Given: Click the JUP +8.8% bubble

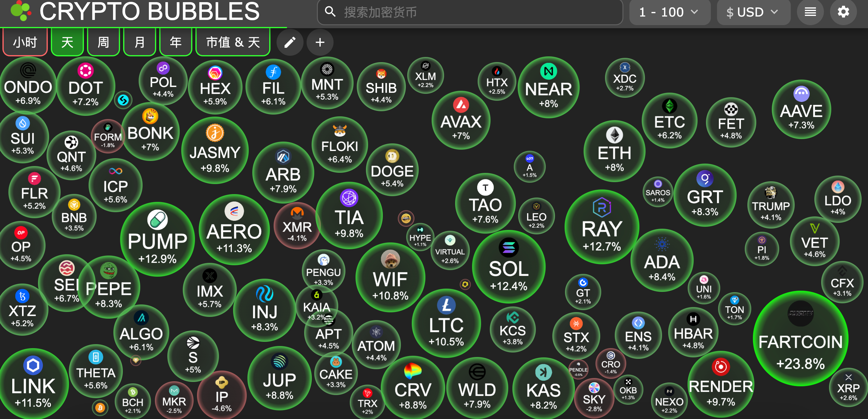Looking at the screenshot, I should pos(279,378).
